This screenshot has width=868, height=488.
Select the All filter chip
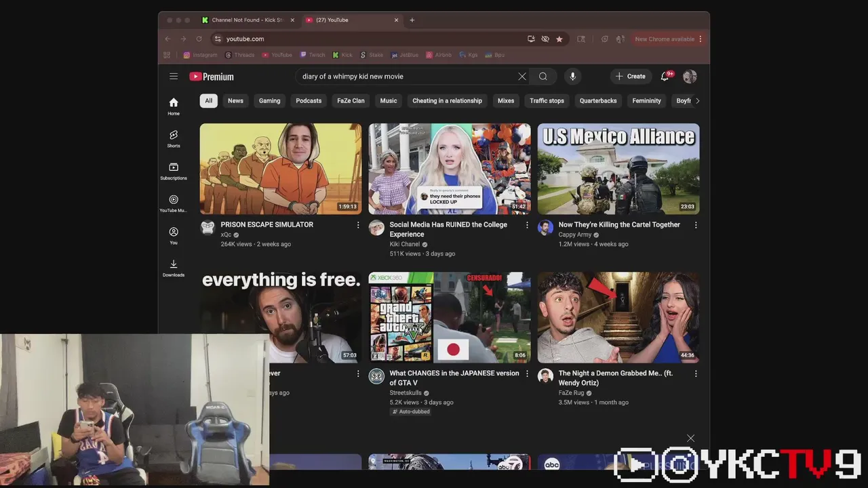click(x=209, y=101)
